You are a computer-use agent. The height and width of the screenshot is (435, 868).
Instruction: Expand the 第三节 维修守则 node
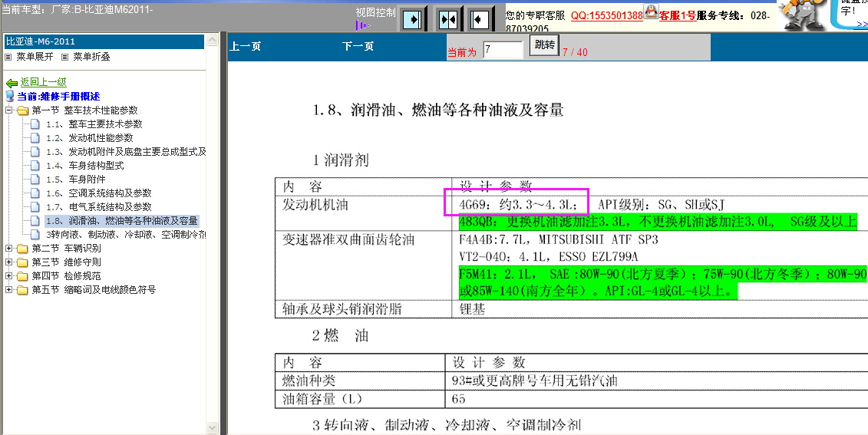(x=9, y=262)
